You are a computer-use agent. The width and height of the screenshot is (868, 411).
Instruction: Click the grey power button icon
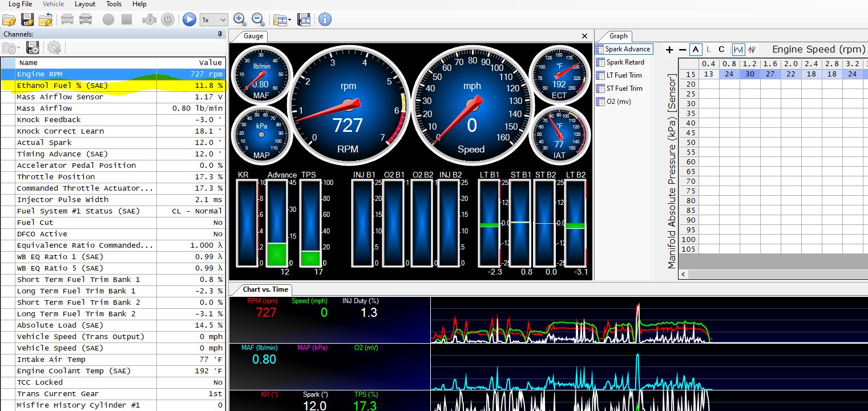click(x=167, y=19)
